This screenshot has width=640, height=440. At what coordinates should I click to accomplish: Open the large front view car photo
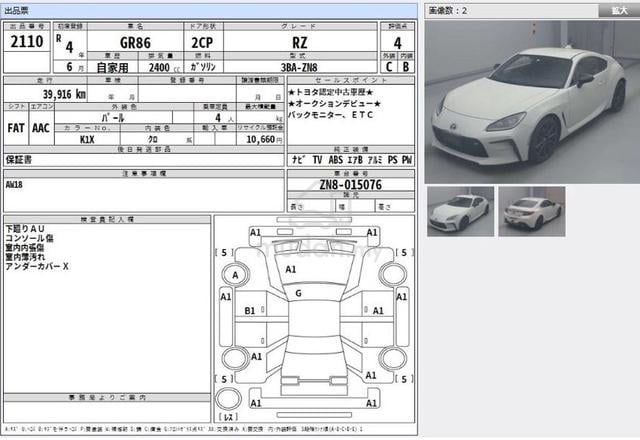click(x=532, y=102)
